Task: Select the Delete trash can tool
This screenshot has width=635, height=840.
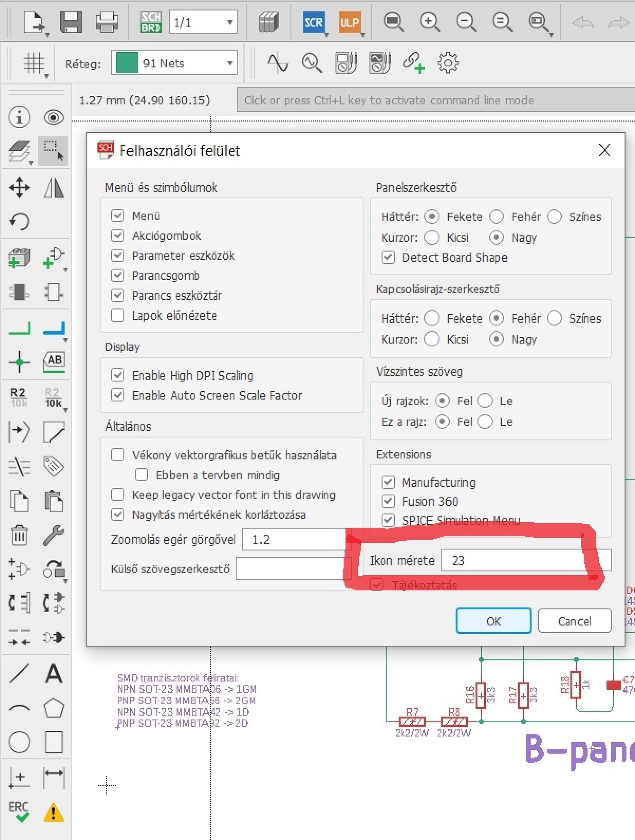Action: [19, 535]
